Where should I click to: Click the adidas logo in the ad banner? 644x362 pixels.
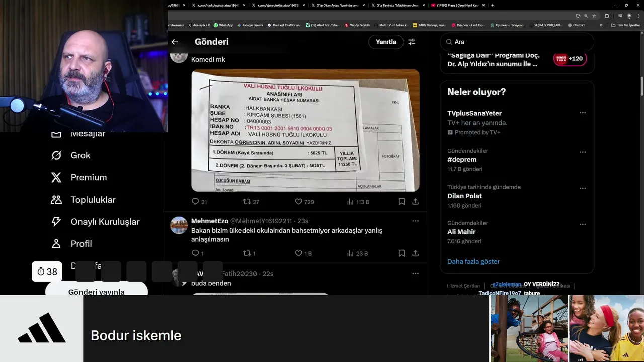coord(42,328)
